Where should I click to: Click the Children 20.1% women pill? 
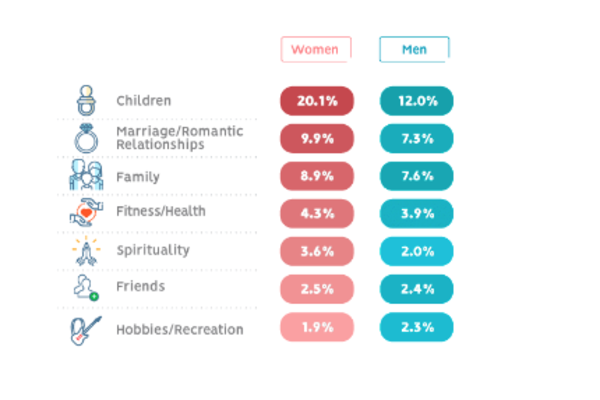click(317, 101)
